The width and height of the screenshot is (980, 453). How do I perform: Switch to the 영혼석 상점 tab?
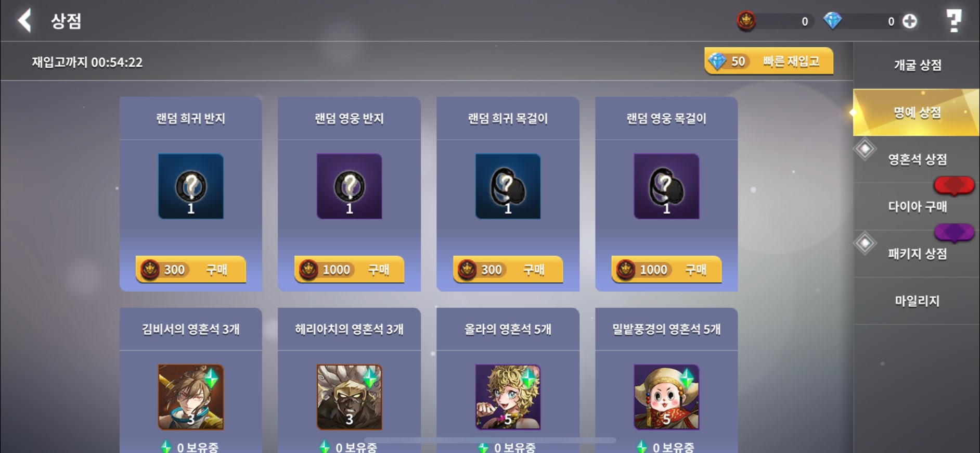[x=917, y=159]
